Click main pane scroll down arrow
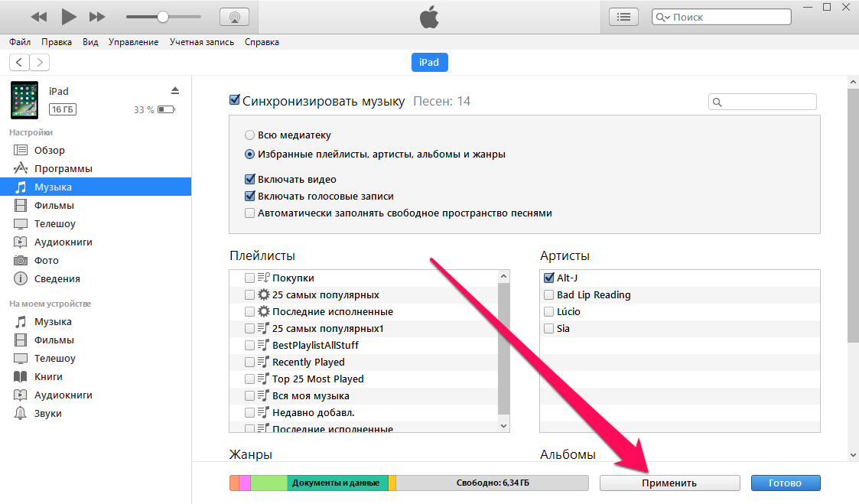The image size is (859, 504). (853, 455)
